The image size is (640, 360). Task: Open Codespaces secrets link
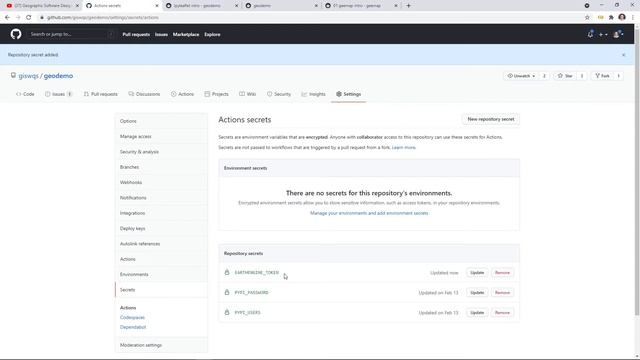(x=132, y=318)
